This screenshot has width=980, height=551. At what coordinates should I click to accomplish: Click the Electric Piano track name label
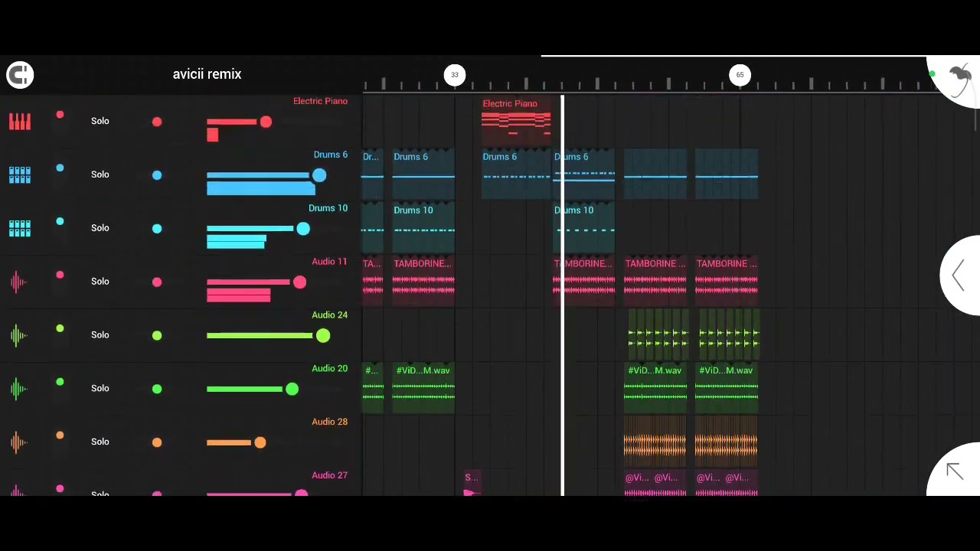point(320,101)
